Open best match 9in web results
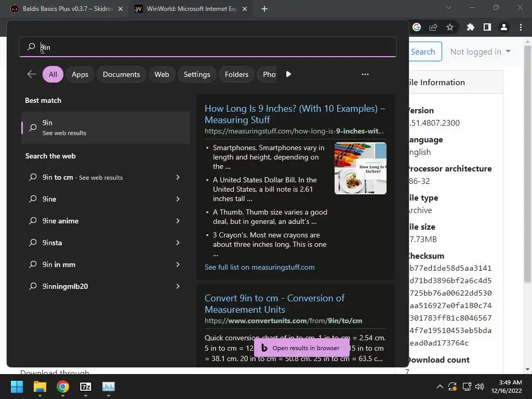This screenshot has height=399, width=532. (105, 128)
